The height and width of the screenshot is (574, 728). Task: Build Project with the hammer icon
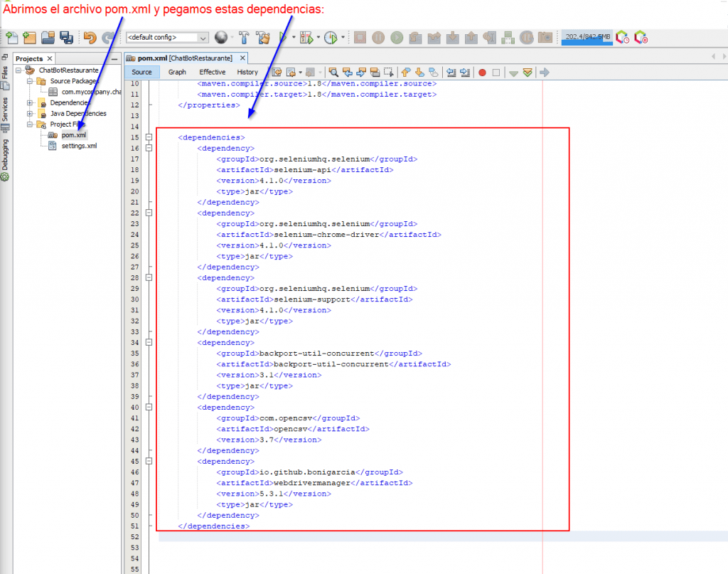tap(245, 38)
